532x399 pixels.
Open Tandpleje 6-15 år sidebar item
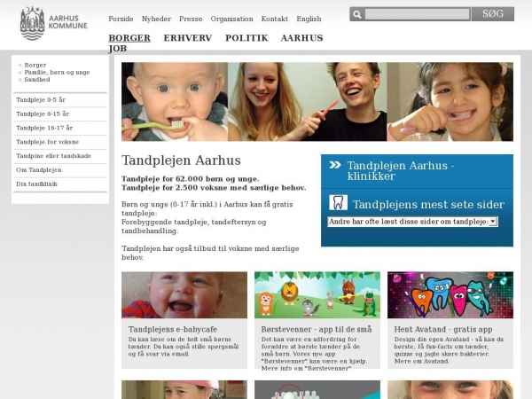pyautogui.click(x=60, y=114)
